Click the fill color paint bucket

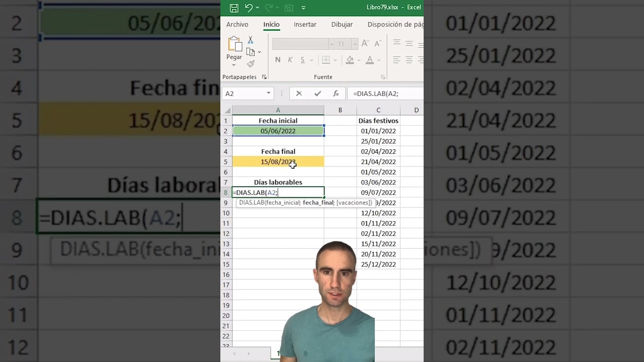click(x=350, y=60)
